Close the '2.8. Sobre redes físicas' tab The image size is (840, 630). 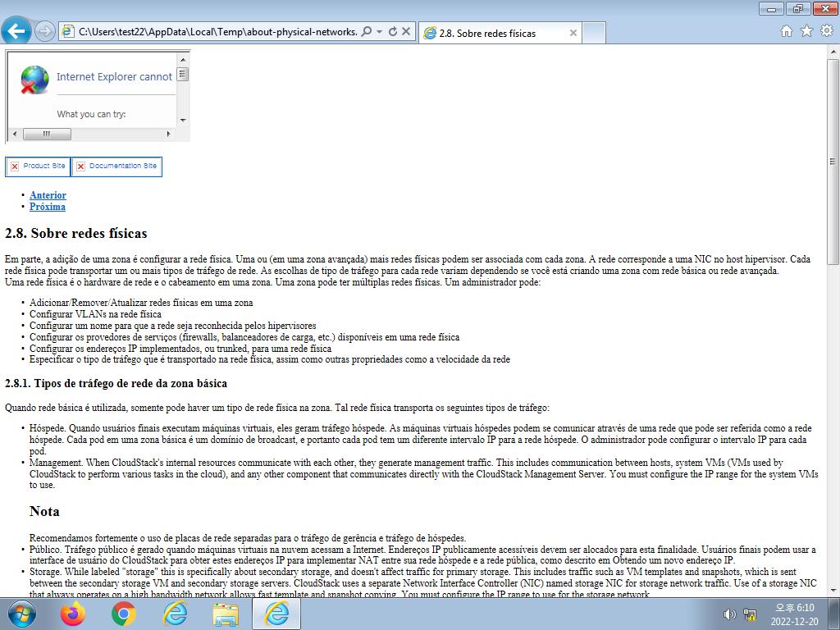pyautogui.click(x=573, y=33)
